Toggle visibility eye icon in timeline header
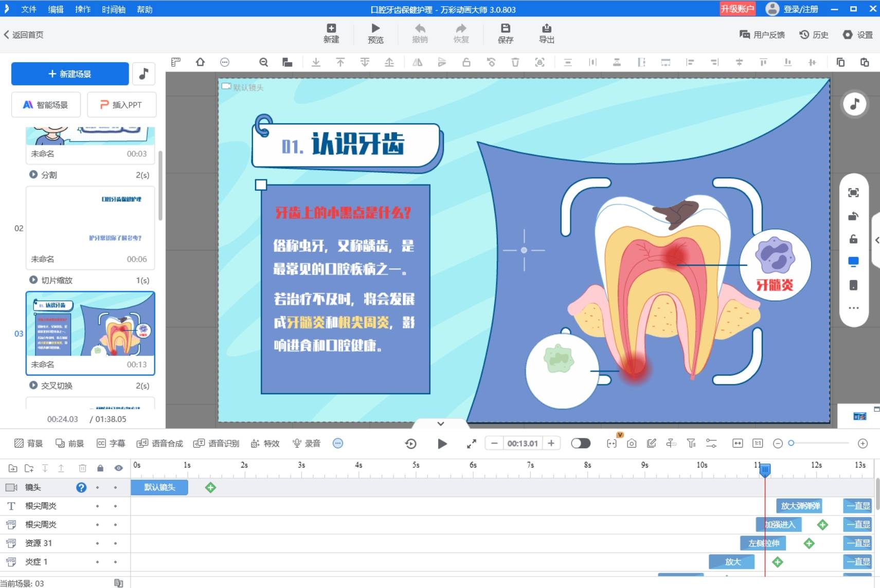Viewport: 880px width, 588px height. pos(118,468)
